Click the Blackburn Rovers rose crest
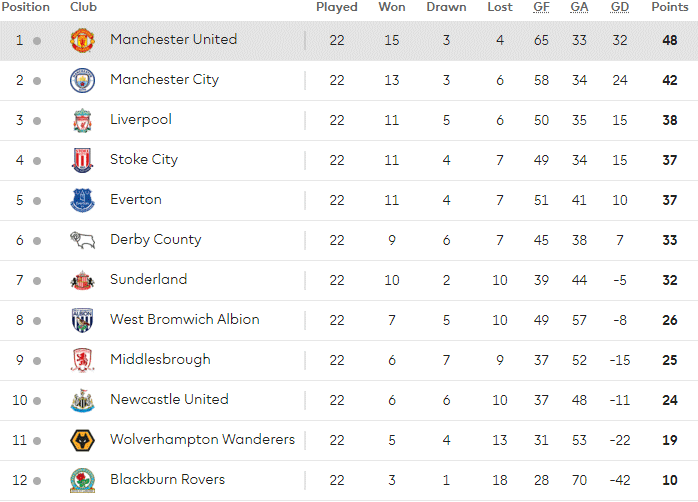Viewport: 698px width, 502px height. pos(82,480)
